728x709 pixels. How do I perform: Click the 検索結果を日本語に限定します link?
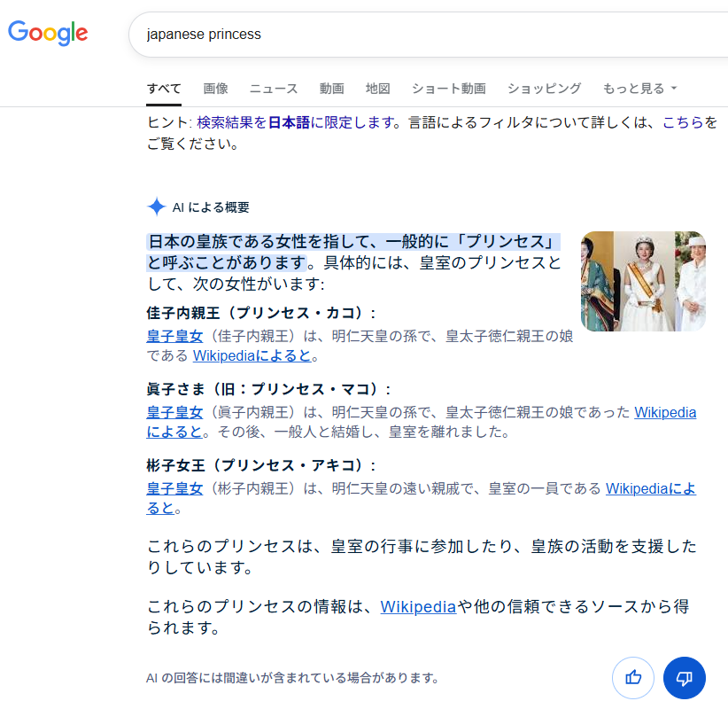pyautogui.click(x=296, y=122)
